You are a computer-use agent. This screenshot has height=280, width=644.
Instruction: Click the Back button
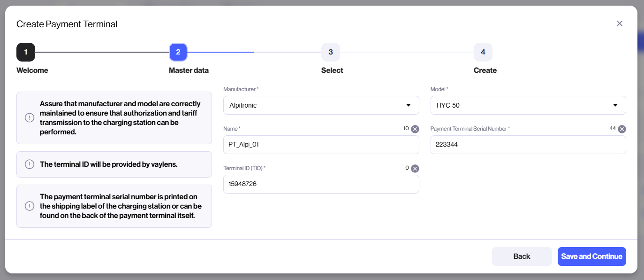(x=522, y=257)
